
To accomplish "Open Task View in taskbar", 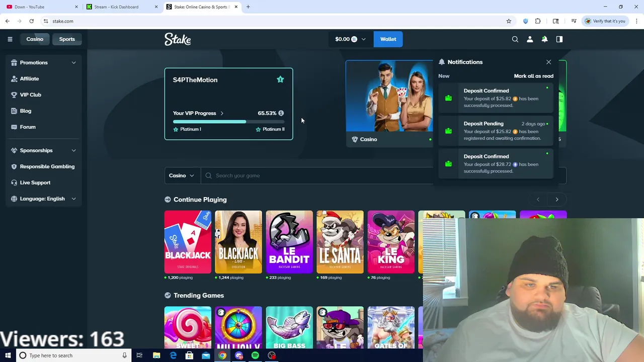I will (x=139, y=355).
